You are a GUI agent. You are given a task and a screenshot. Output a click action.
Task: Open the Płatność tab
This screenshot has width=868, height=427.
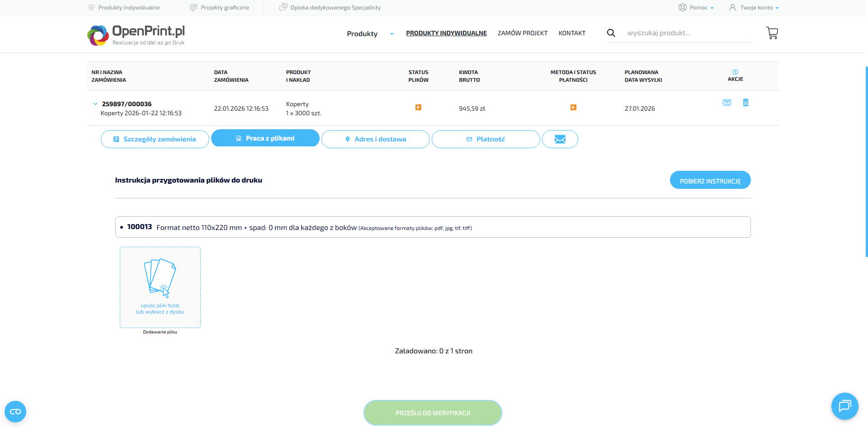point(486,139)
